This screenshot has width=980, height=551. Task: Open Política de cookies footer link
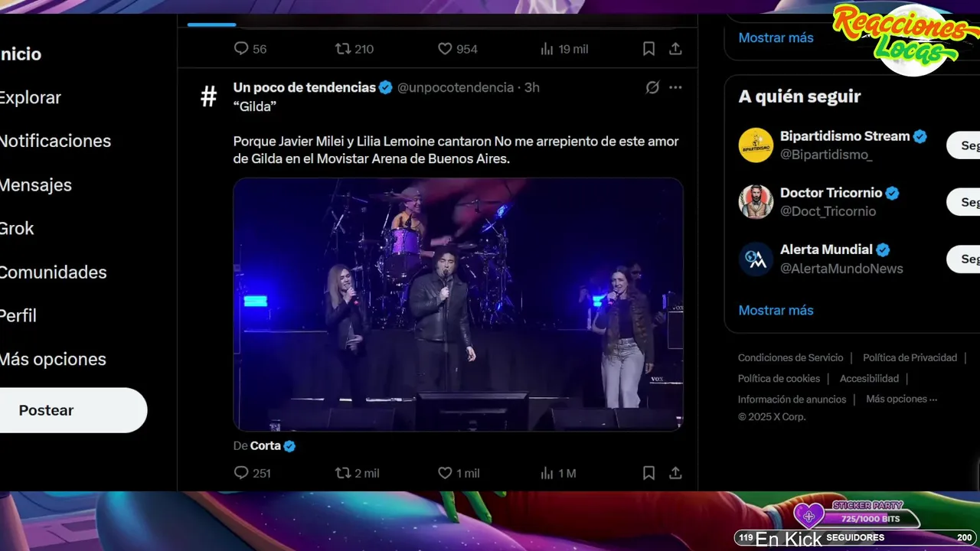click(779, 378)
